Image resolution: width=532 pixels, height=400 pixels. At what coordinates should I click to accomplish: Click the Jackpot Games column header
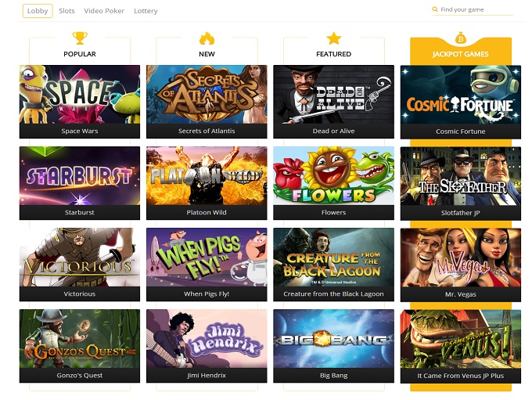(460, 54)
